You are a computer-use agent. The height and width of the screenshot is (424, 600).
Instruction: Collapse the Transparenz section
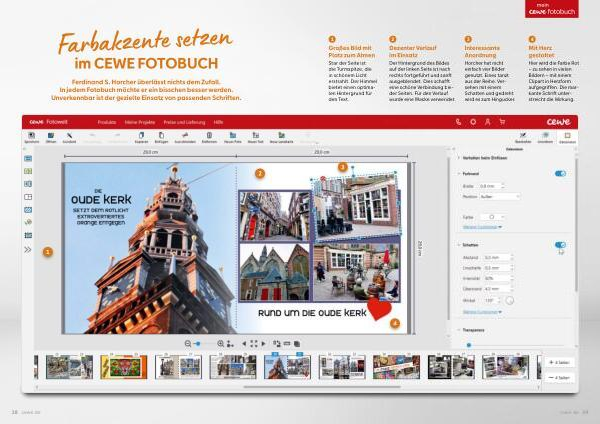point(459,330)
